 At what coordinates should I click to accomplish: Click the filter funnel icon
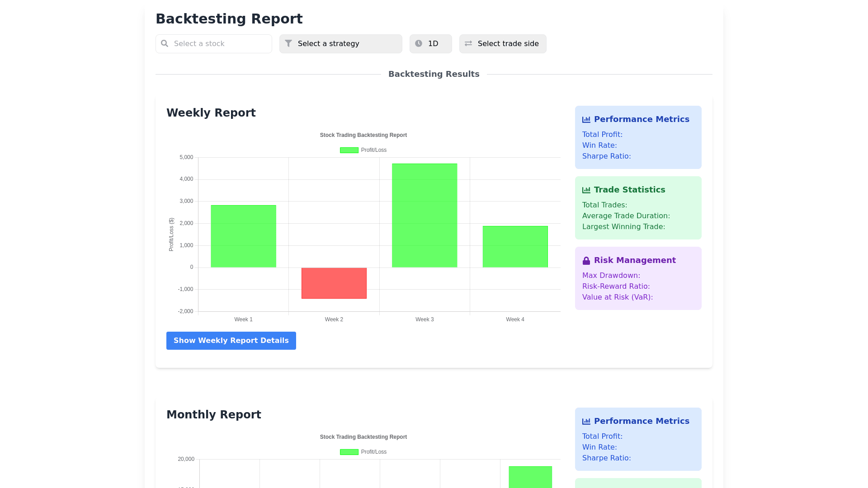point(288,43)
